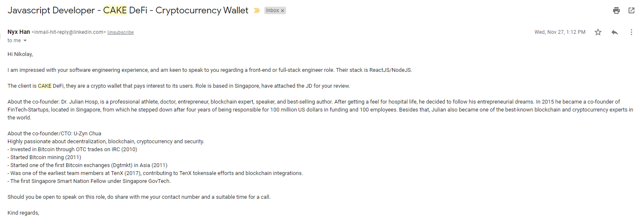644x223 pixels.
Task: Click the "Kind regards," closing text
Action: point(23,213)
